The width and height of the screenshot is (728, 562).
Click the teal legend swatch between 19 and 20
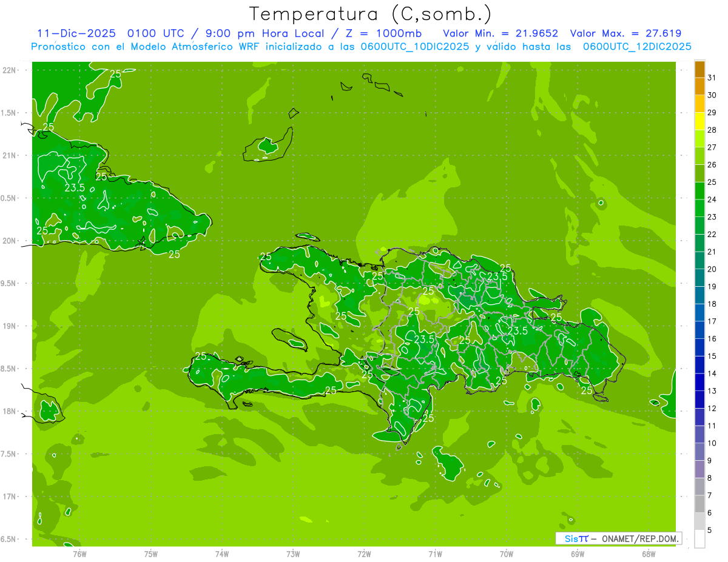[699, 278]
